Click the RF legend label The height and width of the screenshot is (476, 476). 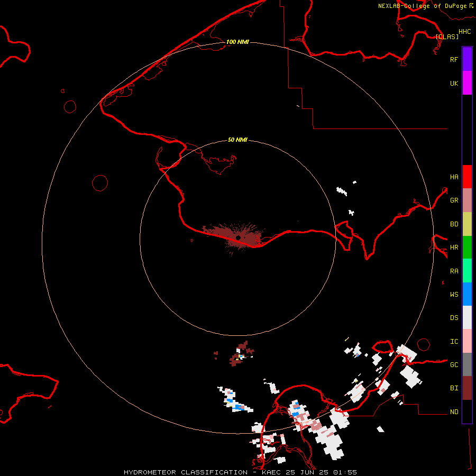point(454,59)
